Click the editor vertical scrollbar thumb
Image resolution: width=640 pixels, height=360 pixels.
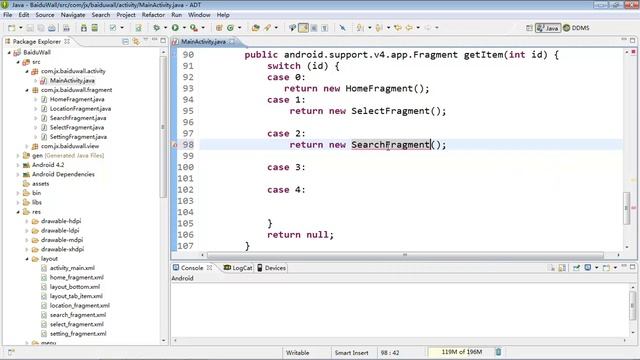click(x=626, y=208)
